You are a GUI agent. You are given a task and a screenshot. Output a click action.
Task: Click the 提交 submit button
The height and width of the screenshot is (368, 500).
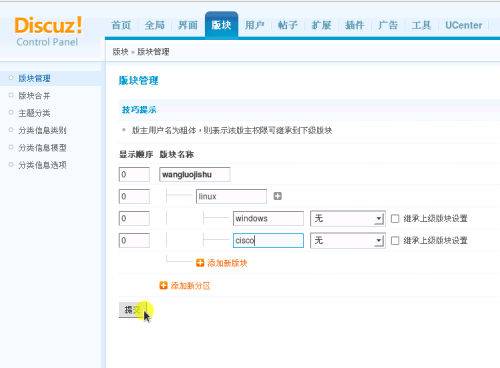[132, 310]
